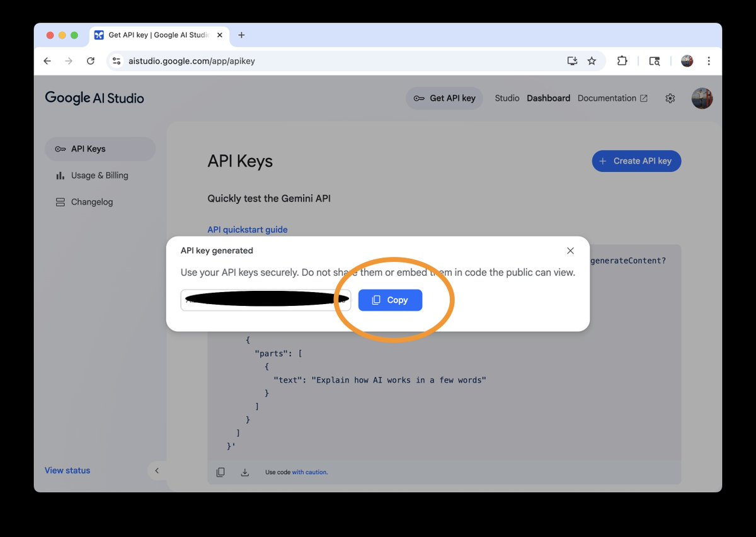
Task: Switch to the Studio tab
Action: point(507,98)
